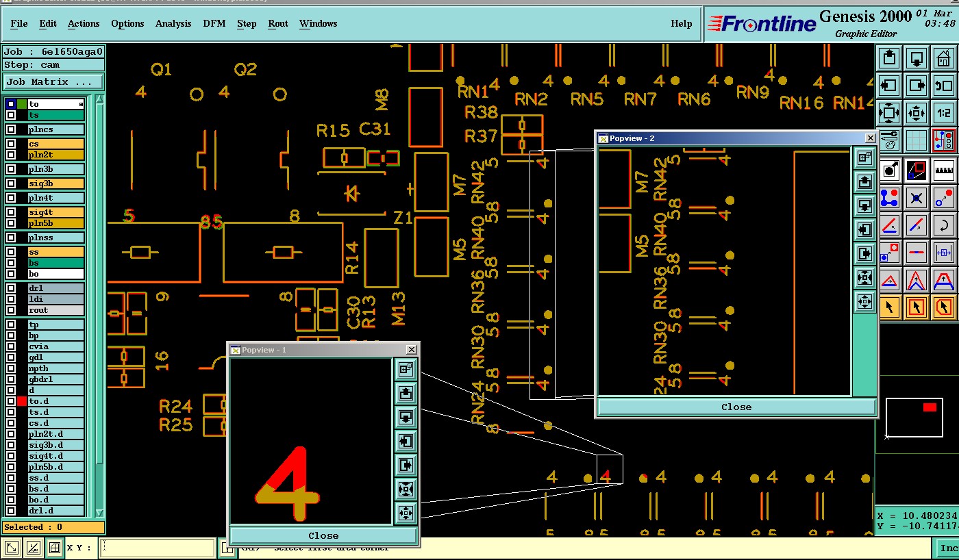
Task: Close the Popview - 1 window via Close button
Action: (323, 535)
